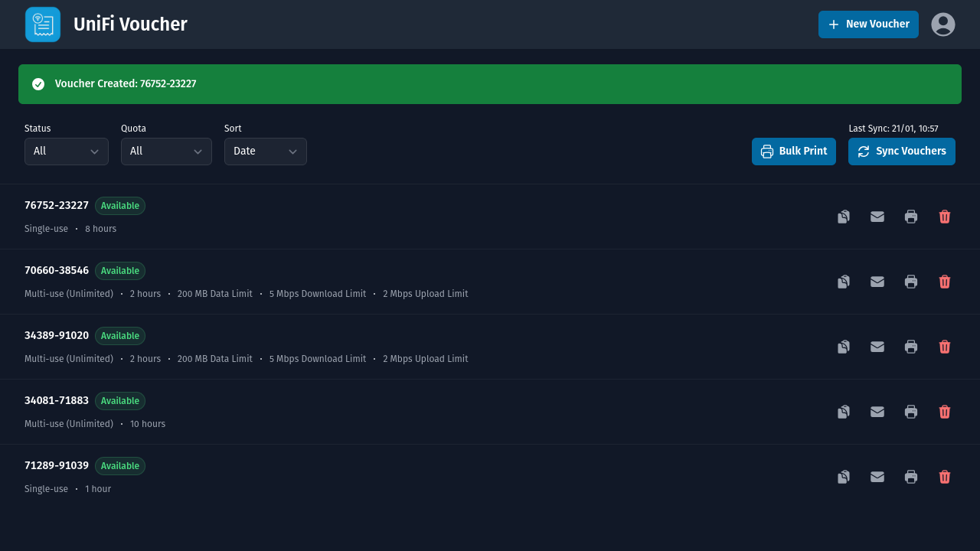Dismiss the Voucher Created success banner

(490, 83)
